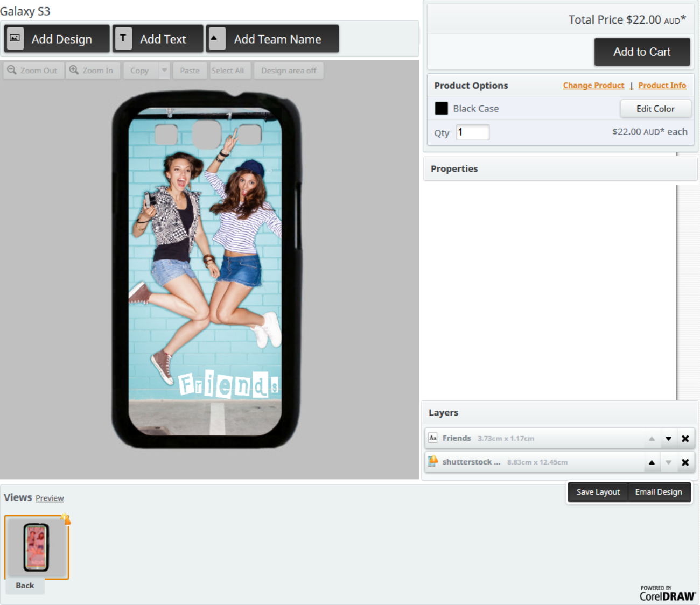Viewport: 700px width, 605px height.
Task: Open the Change Product link
Action: (593, 86)
